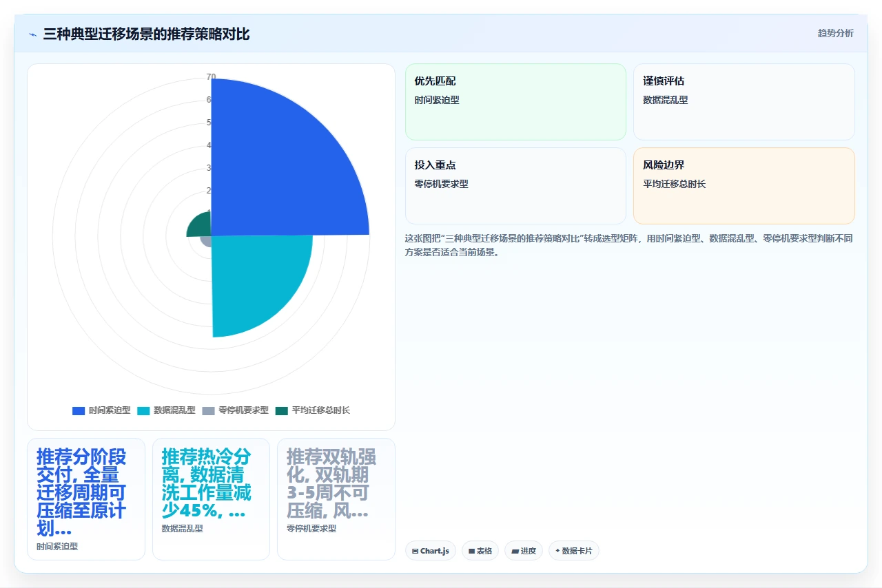Viewport: 882px width, 588px height.
Task: Select the 风险边界 card
Action: pos(744,186)
